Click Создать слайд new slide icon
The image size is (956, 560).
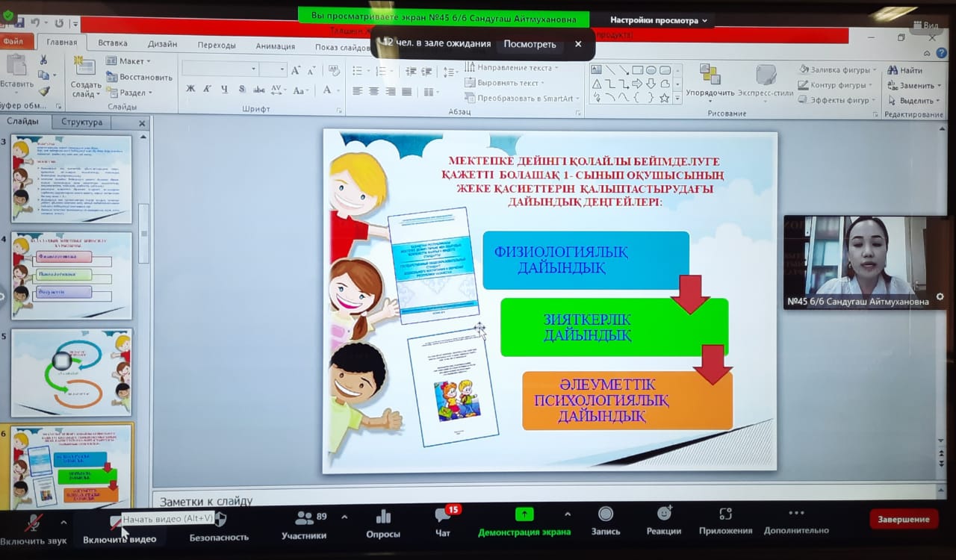point(86,67)
